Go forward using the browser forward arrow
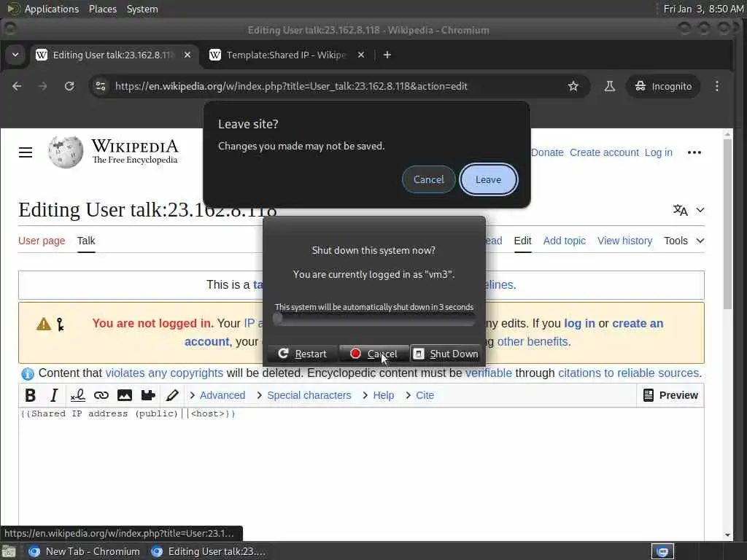Image resolution: width=747 pixels, height=560 pixels. 42,86
